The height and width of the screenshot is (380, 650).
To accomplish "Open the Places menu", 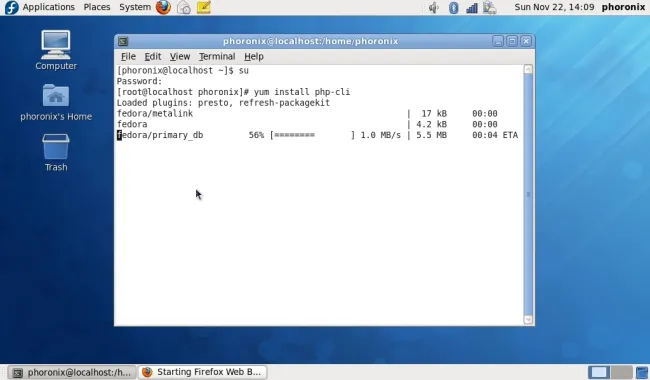I will pyautogui.click(x=97, y=7).
